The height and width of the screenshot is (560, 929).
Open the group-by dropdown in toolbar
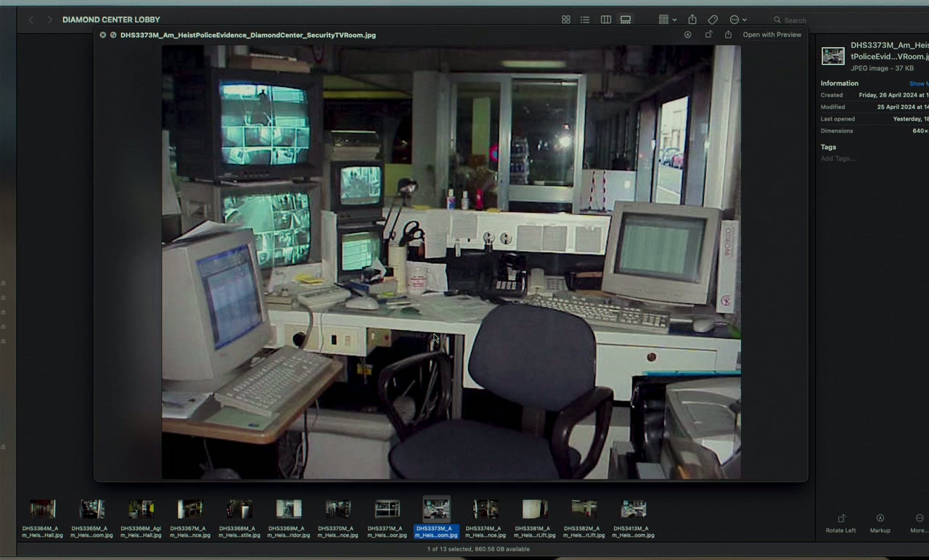667,20
